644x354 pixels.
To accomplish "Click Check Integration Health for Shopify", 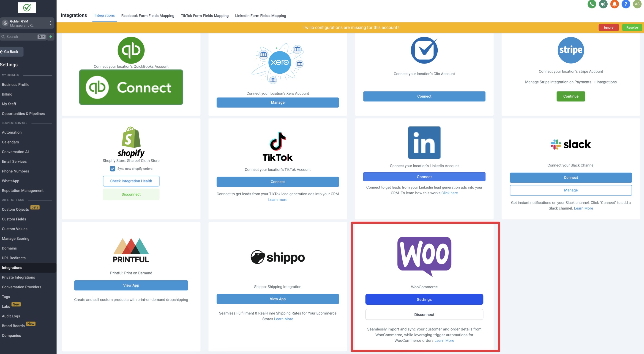I will (x=131, y=181).
